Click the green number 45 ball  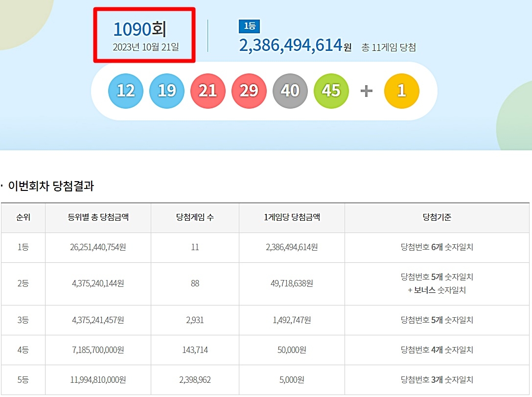(x=331, y=91)
